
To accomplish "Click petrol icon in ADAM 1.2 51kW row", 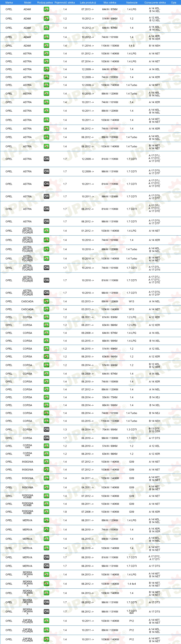I will (47, 19).
